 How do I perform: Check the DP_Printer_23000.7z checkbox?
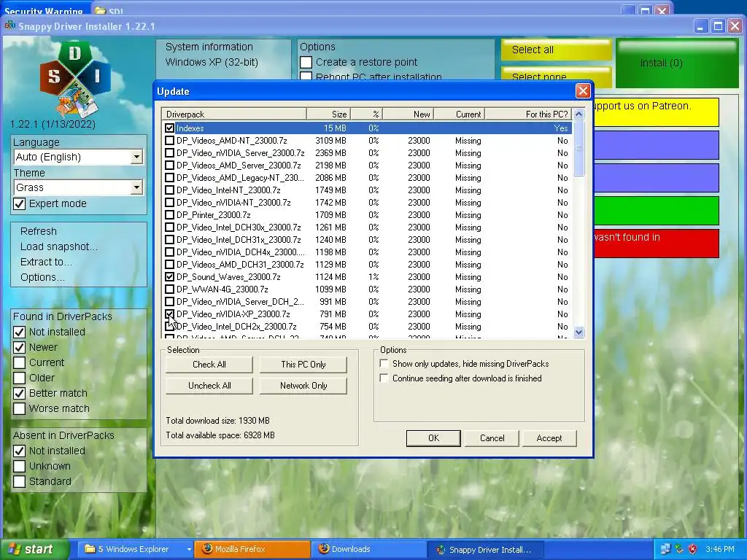click(169, 215)
